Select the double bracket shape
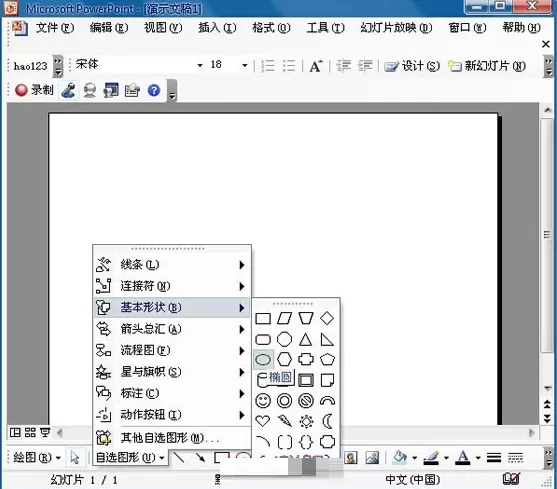This screenshot has height=489, width=557. coord(285,442)
